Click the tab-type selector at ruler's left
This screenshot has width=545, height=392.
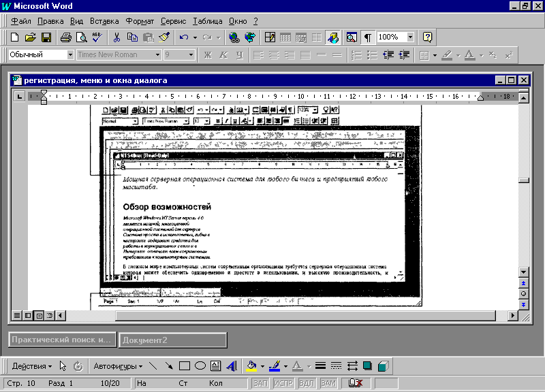pyautogui.click(x=20, y=97)
